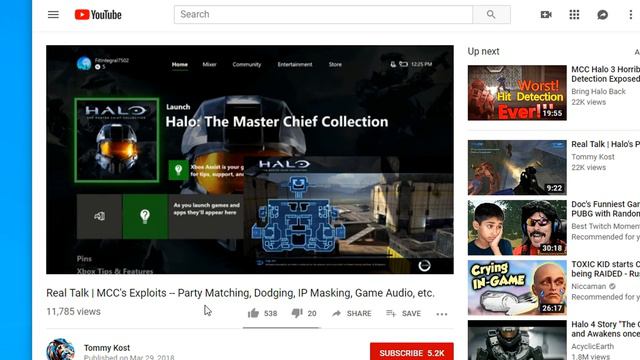The image size is (640, 360).
Task: Visit AcyclicEarth channel name
Action: 592,346
